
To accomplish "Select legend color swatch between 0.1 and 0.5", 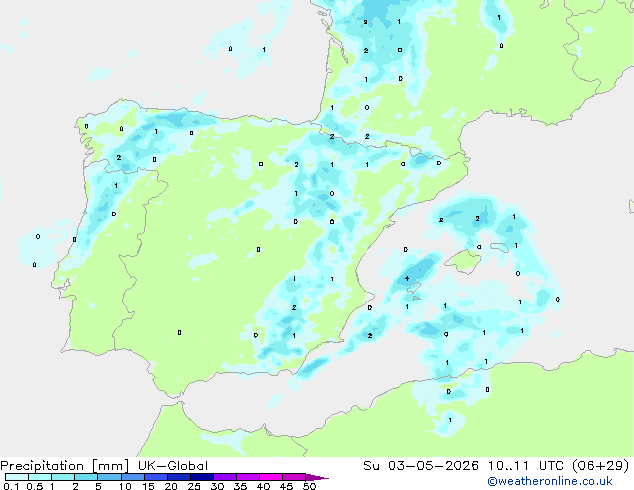I will [x=17, y=477].
